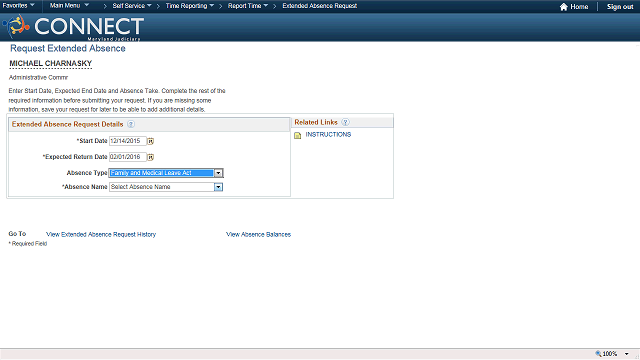Click Sign out
Screen dimensions: 640x360
tap(620, 7)
